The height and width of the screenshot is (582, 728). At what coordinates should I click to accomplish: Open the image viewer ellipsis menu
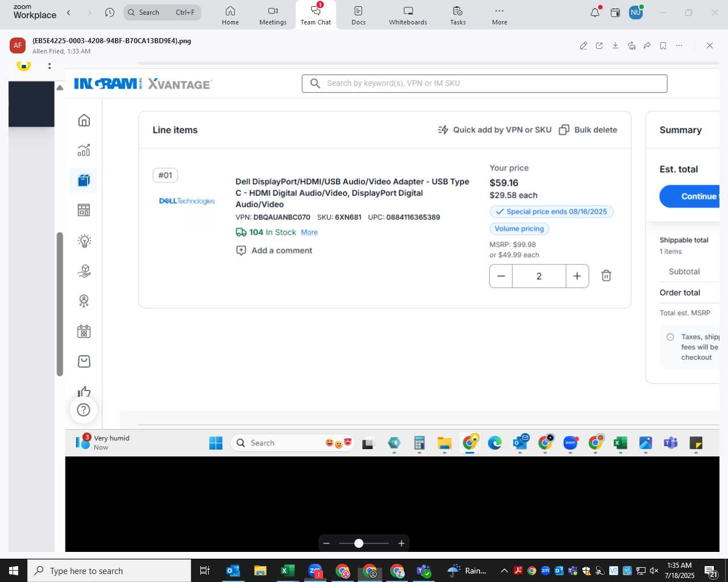pyautogui.click(x=679, y=45)
